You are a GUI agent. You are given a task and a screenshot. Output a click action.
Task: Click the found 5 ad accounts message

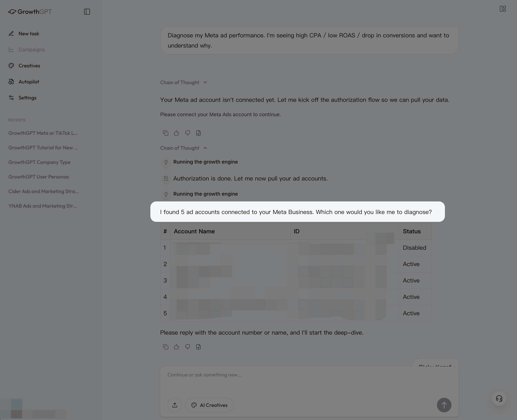pos(296,212)
